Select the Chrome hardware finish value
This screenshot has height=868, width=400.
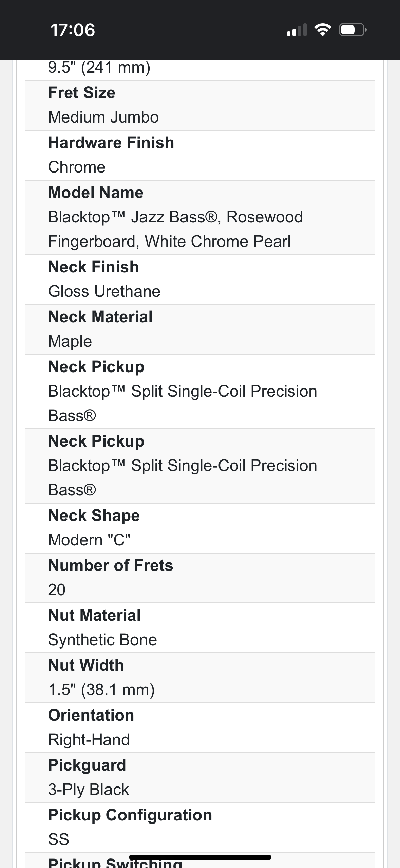click(x=77, y=167)
